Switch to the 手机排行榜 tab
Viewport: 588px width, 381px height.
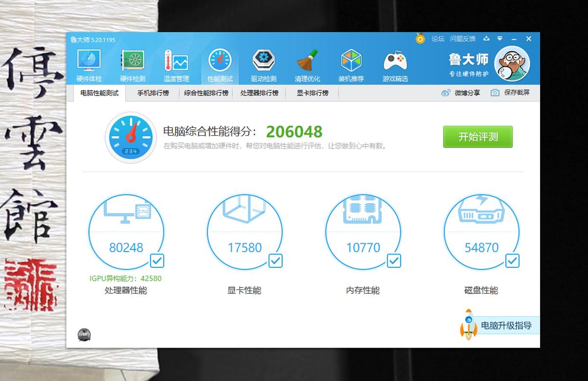tap(153, 93)
